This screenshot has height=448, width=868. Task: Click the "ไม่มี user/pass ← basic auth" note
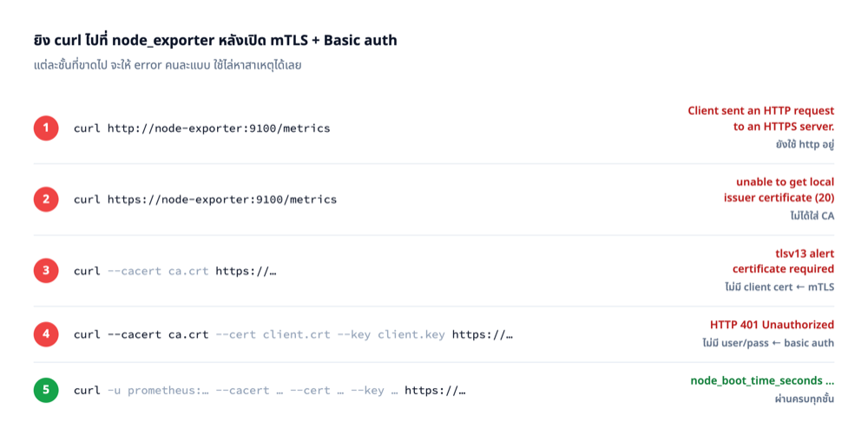point(768,343)
